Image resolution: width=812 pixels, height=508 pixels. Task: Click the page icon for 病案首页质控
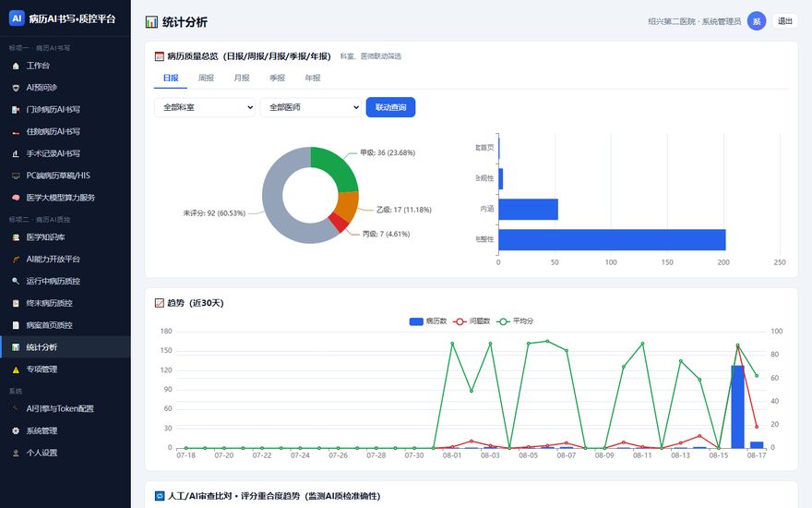[x=16, y=325]
